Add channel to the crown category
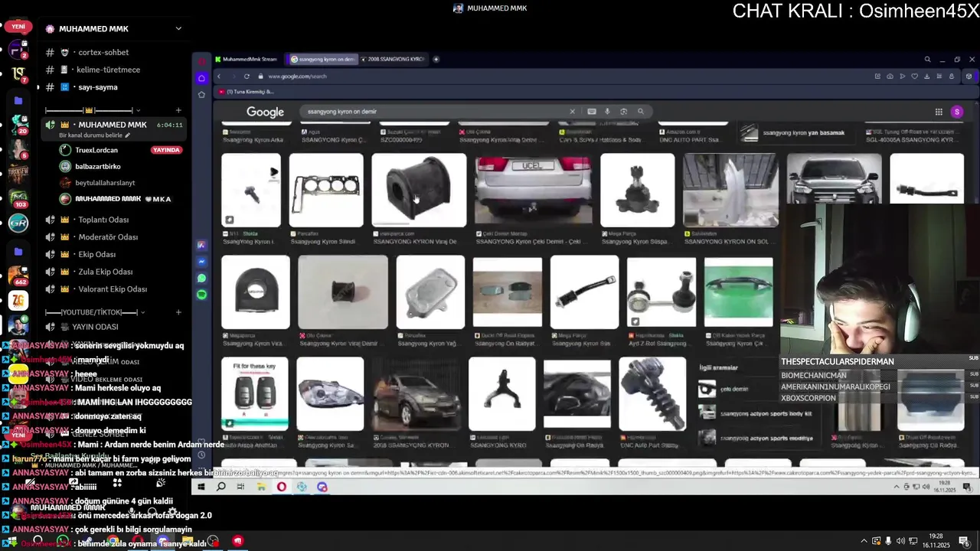Screen dimensions: 980x551 [178, 110]
